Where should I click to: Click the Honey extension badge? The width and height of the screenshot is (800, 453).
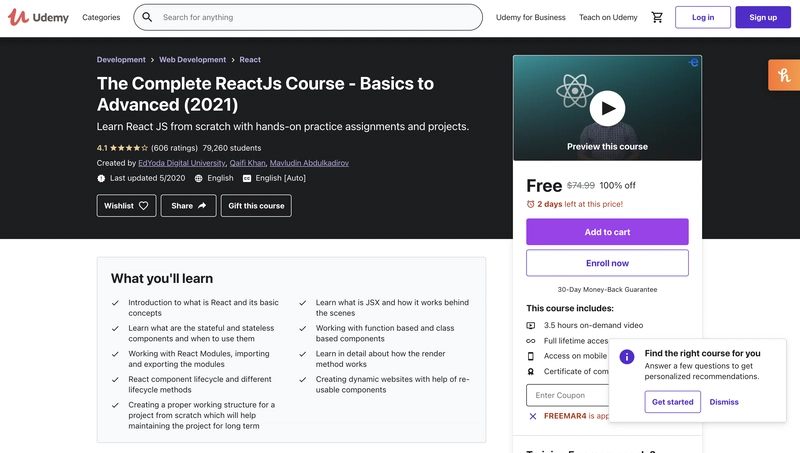point(784,75)
